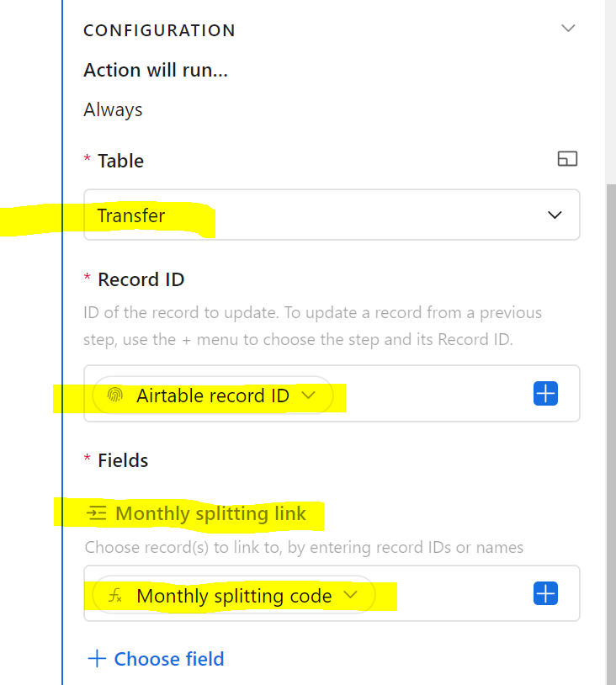Click the formula fx icon in splitting code token
The image size is (616, 685).
tap(115, 595)
